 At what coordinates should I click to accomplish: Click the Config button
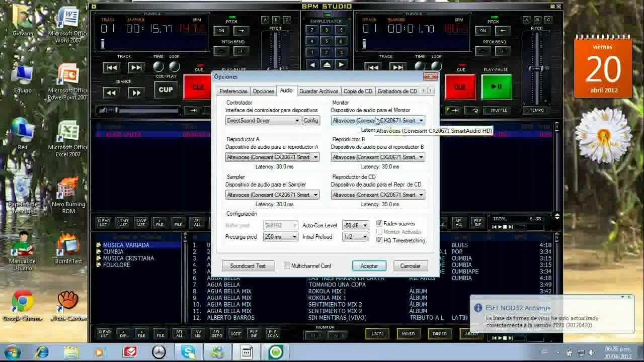tap(311, 121)
